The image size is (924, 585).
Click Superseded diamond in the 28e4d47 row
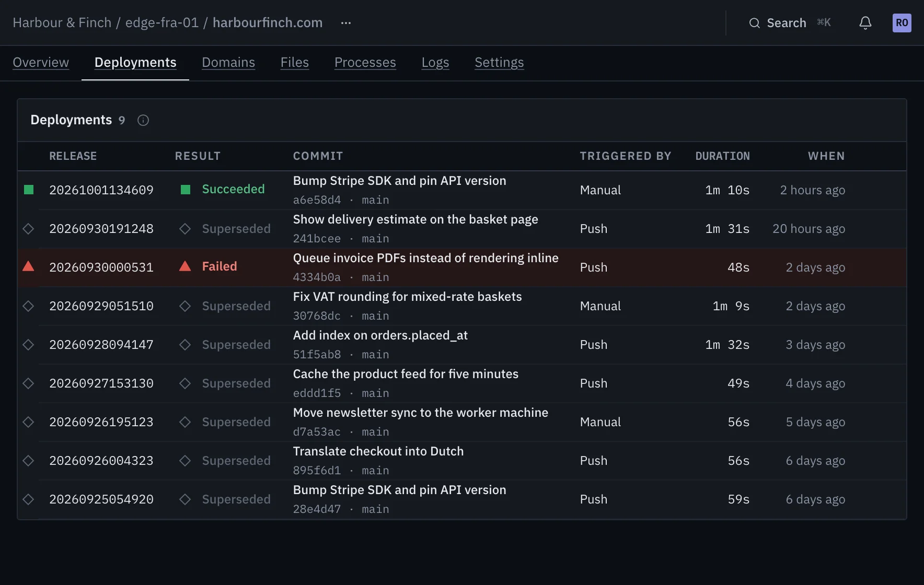tap(185, 499)
